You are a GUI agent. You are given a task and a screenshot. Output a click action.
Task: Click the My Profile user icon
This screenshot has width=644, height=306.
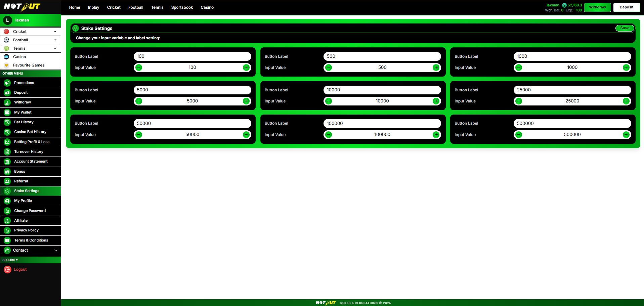tap(7, 201)
